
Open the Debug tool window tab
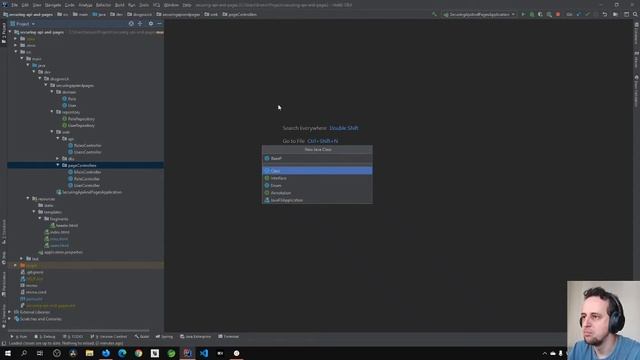pos(45,337)
